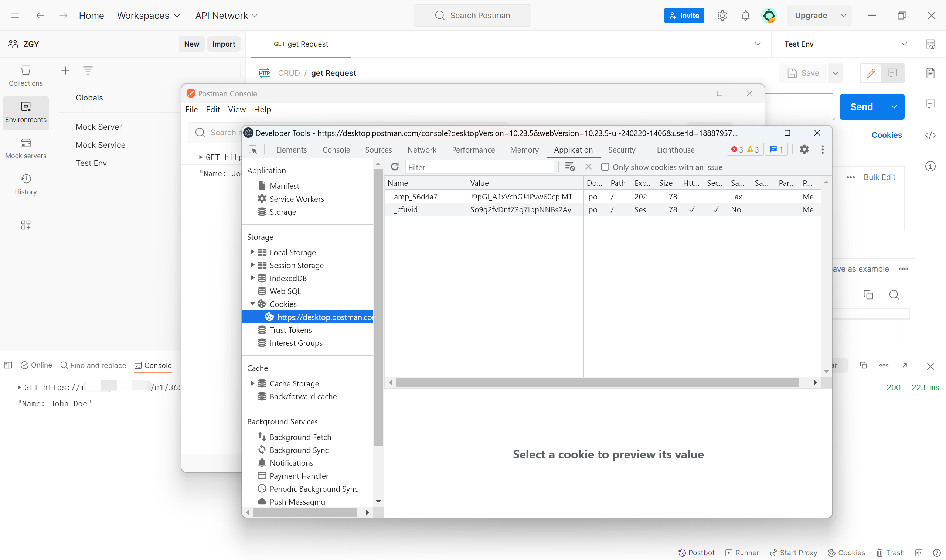Screen dimensions: 946x560
Task: Open the comments icon in right sidebar
Action: (930, 104)
